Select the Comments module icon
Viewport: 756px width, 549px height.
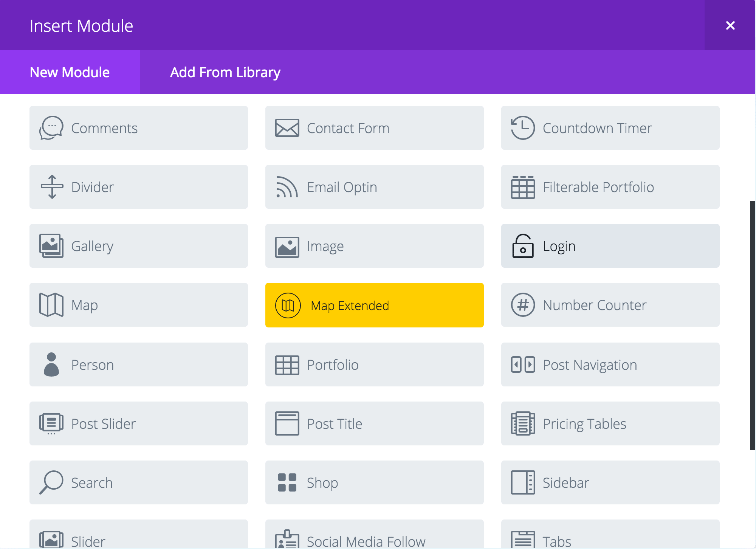pyautogui.click(x=51, y=128)
